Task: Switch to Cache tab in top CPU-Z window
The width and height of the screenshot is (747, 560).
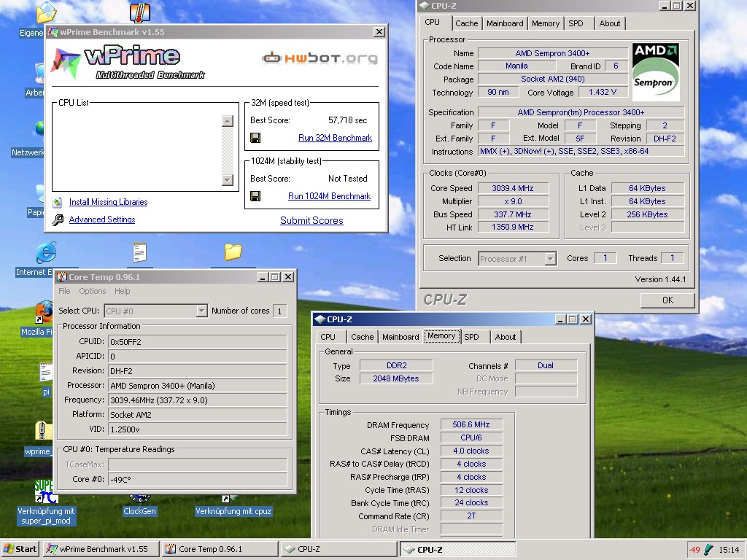Action: point(466,23)
